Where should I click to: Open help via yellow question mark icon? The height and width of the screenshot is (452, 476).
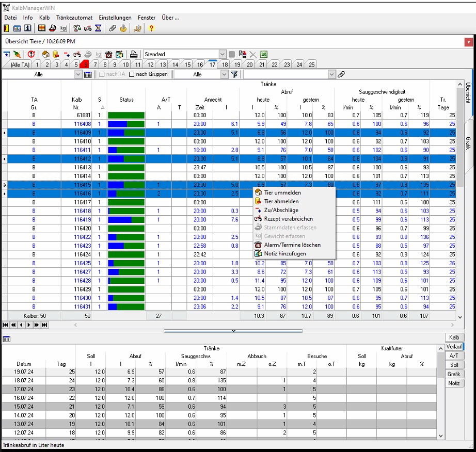[151, 28]
